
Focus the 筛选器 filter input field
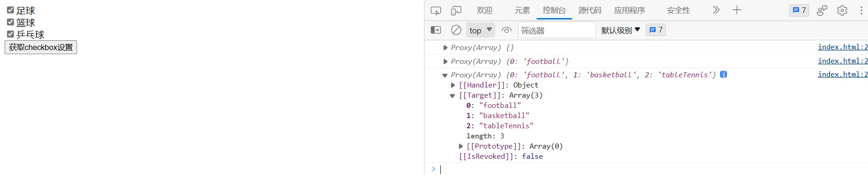click(557, 30)
